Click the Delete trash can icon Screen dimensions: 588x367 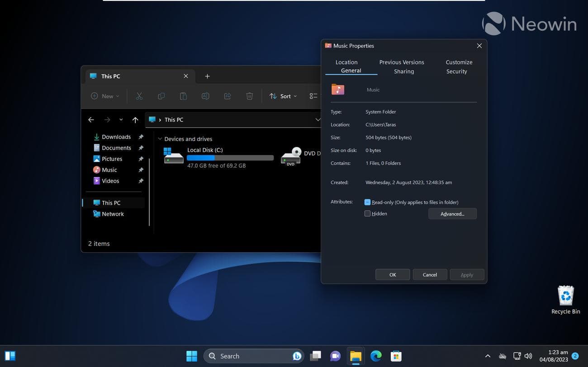(x=249, y=96)
